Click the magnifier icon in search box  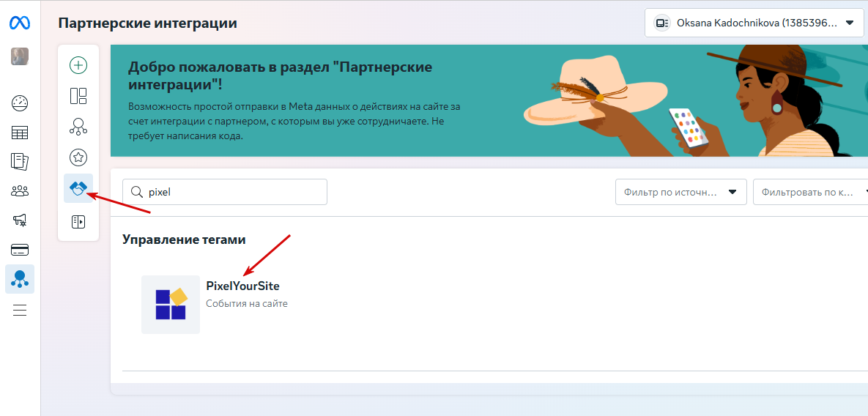[136, 192]
